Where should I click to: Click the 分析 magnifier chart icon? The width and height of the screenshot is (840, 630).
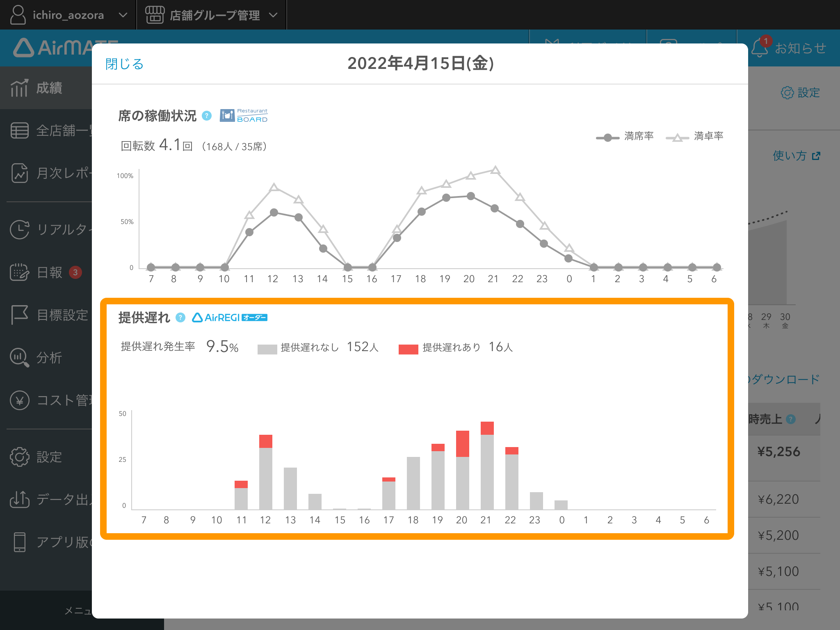[x=19, y=358]
